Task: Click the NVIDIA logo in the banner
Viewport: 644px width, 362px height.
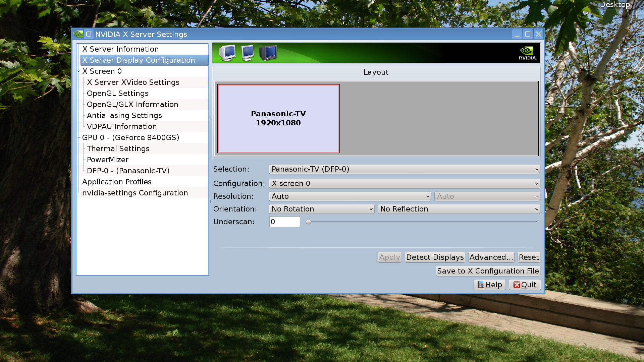Action: pyautogui.click(x=527, y=53)
